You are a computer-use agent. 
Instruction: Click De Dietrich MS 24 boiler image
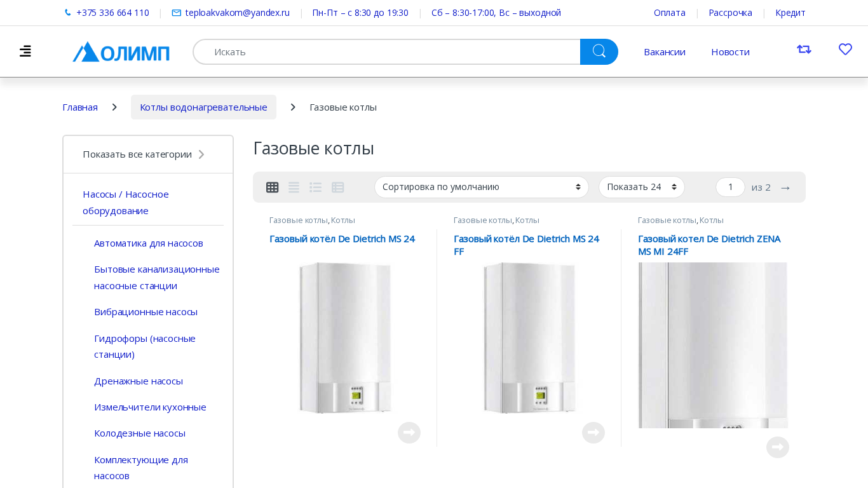click(x=345, y=338)
